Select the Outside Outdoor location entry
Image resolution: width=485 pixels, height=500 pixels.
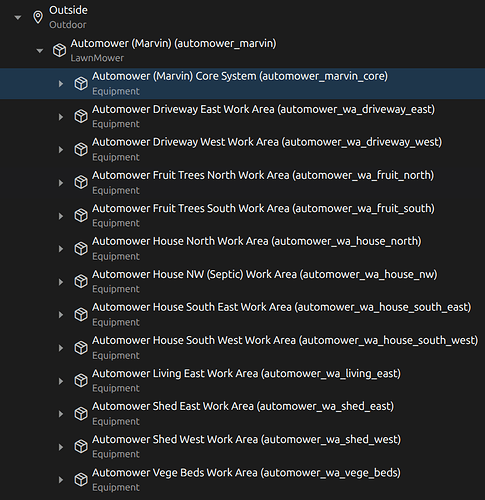click(x=68, y=17)
